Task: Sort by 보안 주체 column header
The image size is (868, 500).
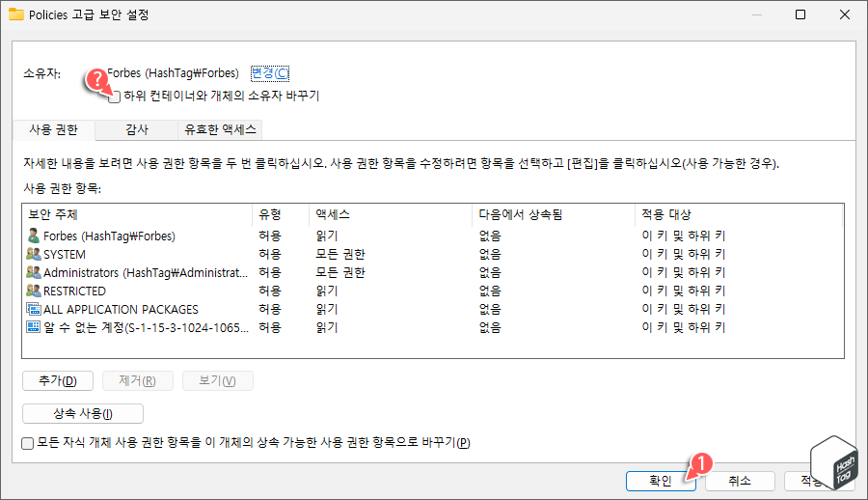Action: (x=137, y=214)
